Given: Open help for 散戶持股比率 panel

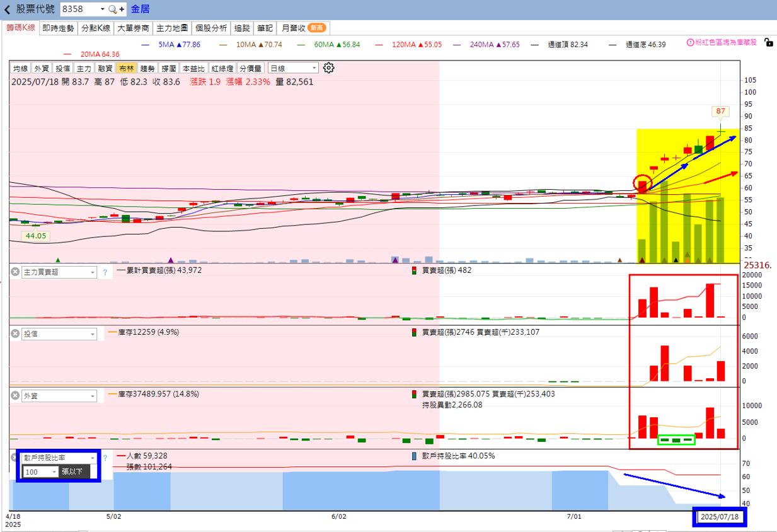Looking at the screenshot, I should (x=105, y=458).
